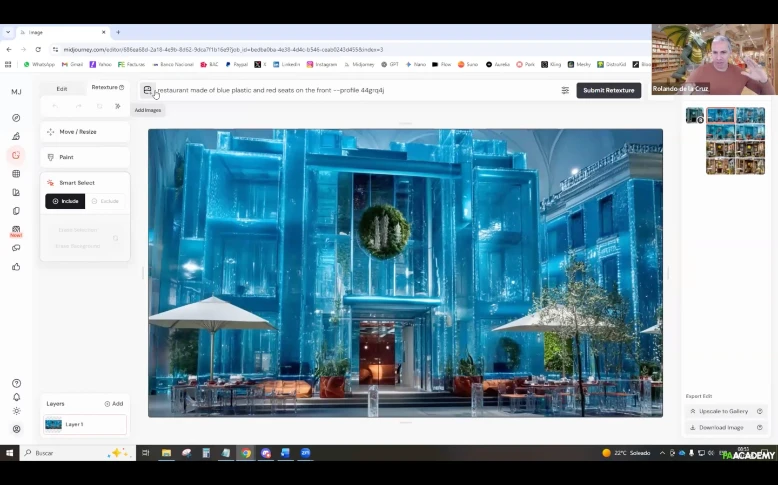Open the grid Organize icon in sidebar
Image resolution: width=778 pixels, height=485 pixels.
[x=16, y=174]
